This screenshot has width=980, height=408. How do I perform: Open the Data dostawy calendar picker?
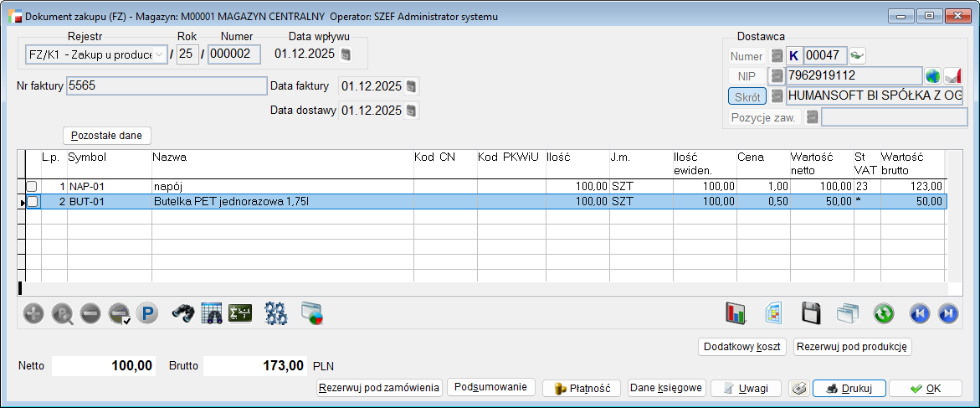coord(411,111)
